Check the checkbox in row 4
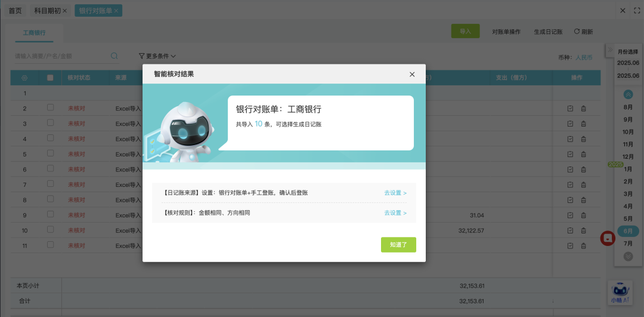Screen dimensions: 644x317 50,138
